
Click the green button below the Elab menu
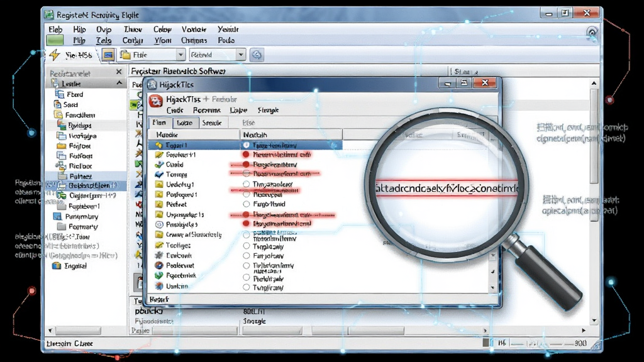click(x=55, y=40)
